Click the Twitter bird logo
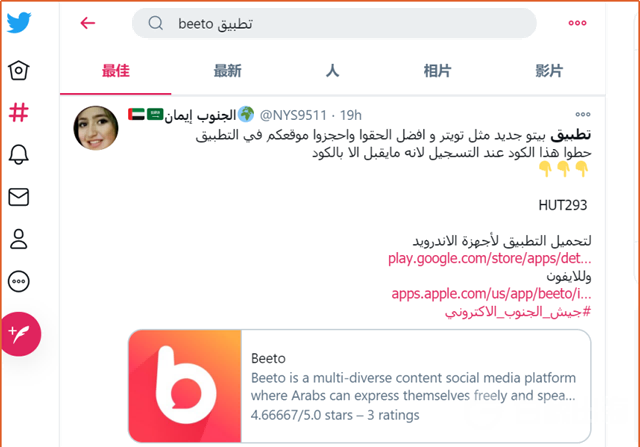The height and width of the screenshot is (447, 640). point(19,22)
